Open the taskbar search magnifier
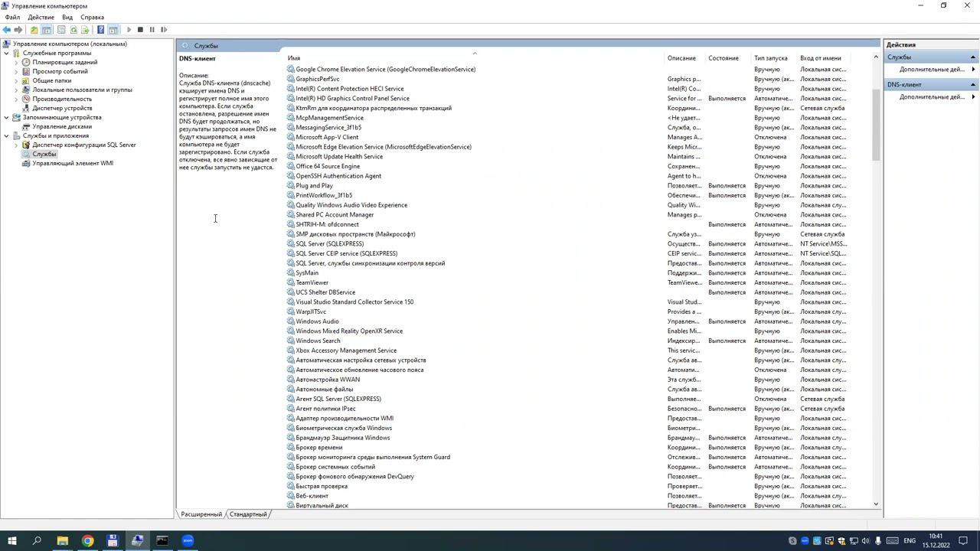This screenshot has width=980, height=551. [37, 541]
